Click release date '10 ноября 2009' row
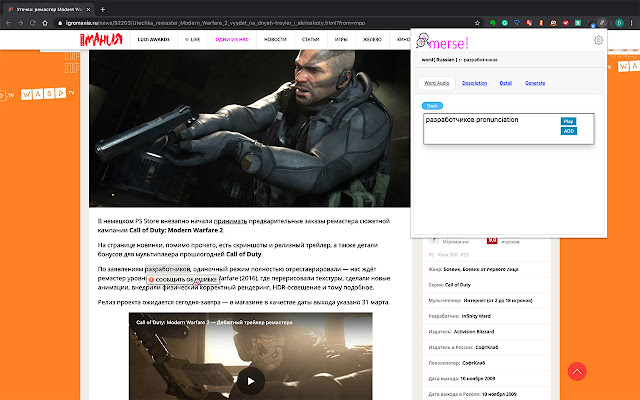The image size is (640, 400). coord(487,378)
